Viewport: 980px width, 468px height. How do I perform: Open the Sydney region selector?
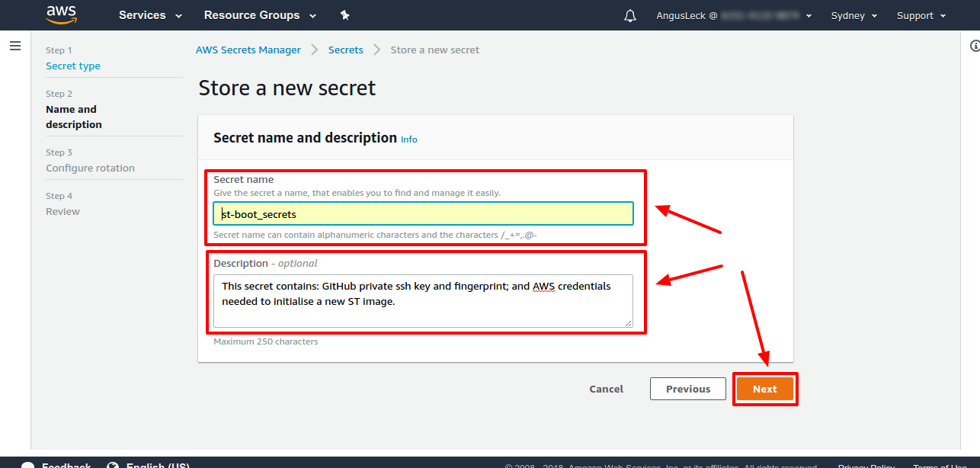pyautogui.click(x=853, y=15)
